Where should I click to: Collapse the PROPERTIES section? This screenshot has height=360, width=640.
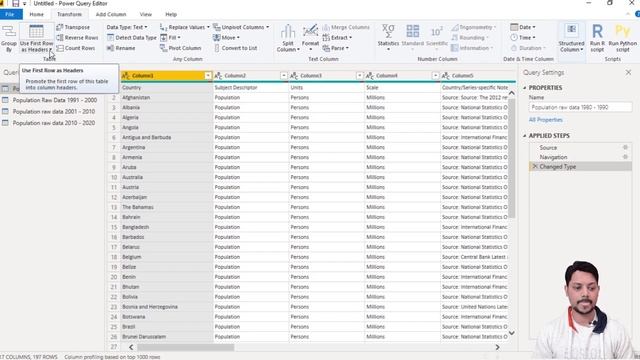pos(525,88)
